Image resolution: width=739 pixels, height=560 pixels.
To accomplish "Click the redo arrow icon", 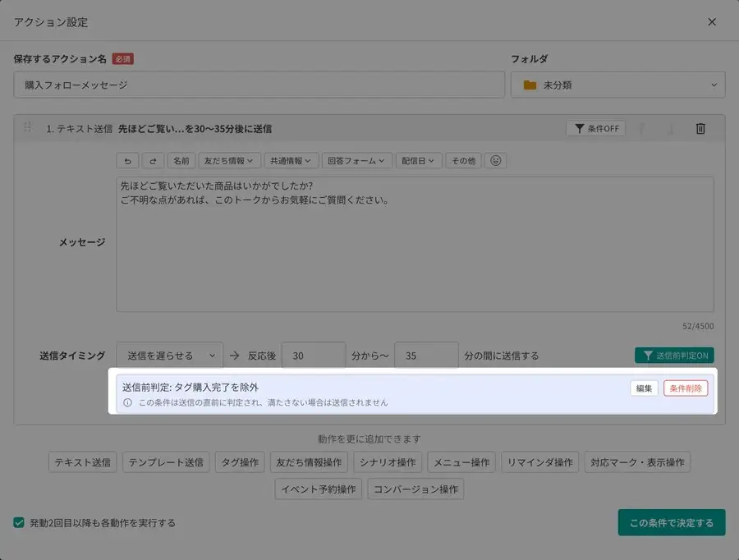I will click(x=154, y=161).
